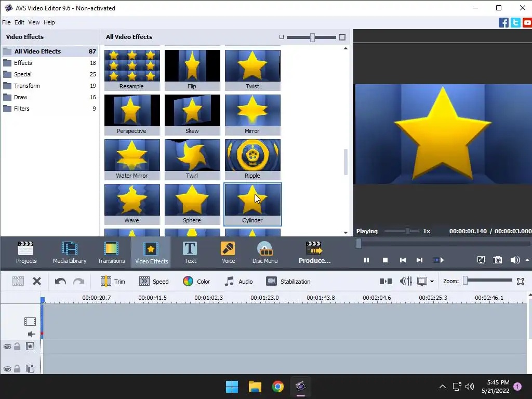This screenshot has height=399, width=532.
Task: Select the All Video Effects category
Action: [49, 51]
